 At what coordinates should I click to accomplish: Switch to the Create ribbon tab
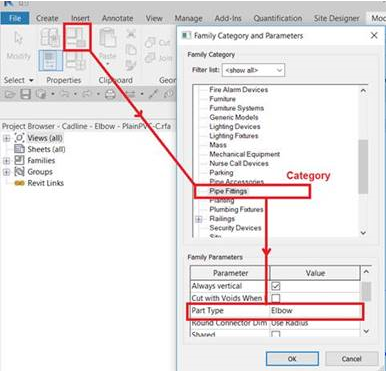pos(47,18)
